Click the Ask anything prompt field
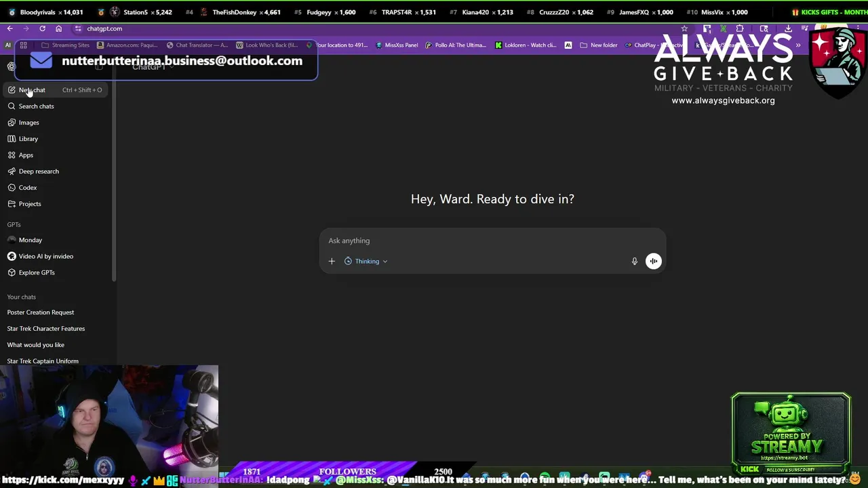 coord(492,241)
